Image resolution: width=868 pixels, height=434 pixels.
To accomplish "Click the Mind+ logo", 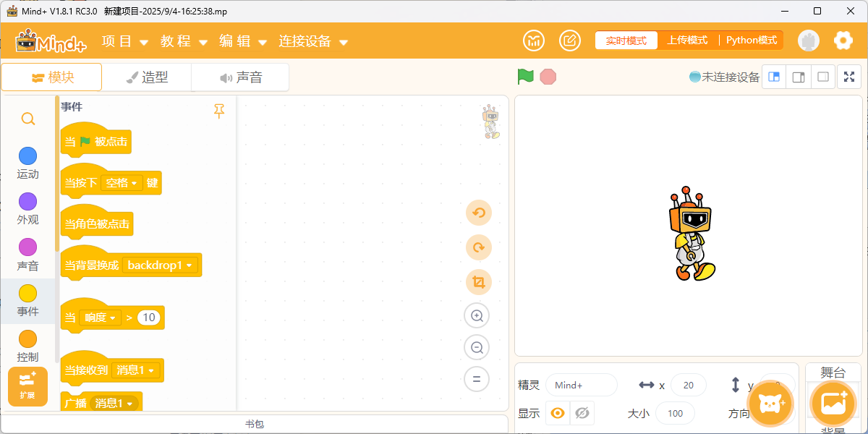I will coord(51,41).
